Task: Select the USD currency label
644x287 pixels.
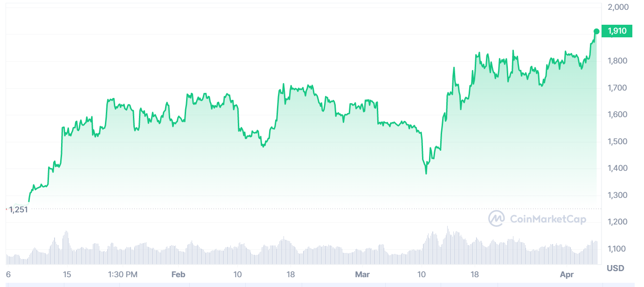Action: [615, 268]
